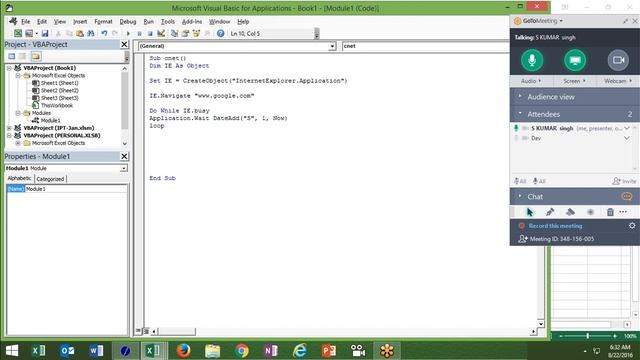This screenshot has height=360, width=640.
Task: Click Procedure View button at code window bottom
Action: 138,331
